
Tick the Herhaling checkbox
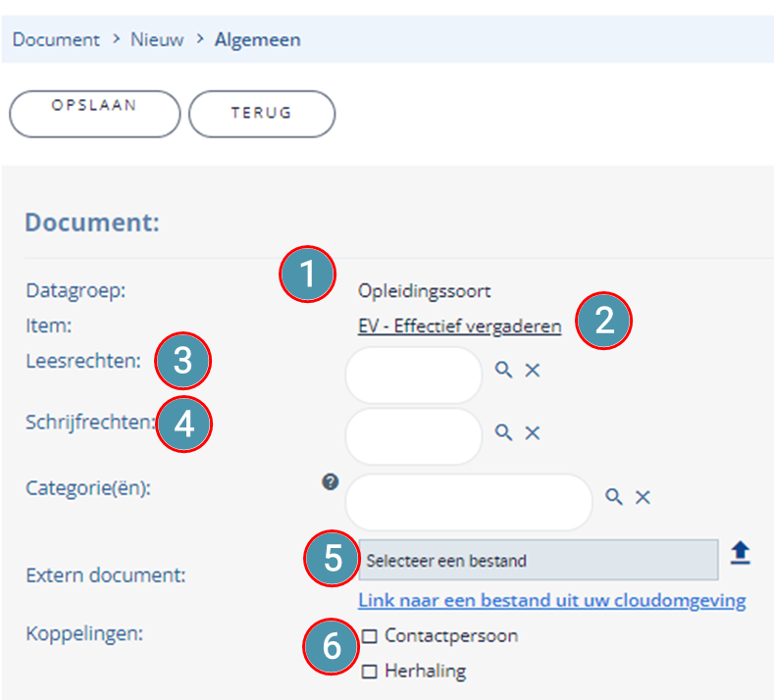(x=370, y=672)
